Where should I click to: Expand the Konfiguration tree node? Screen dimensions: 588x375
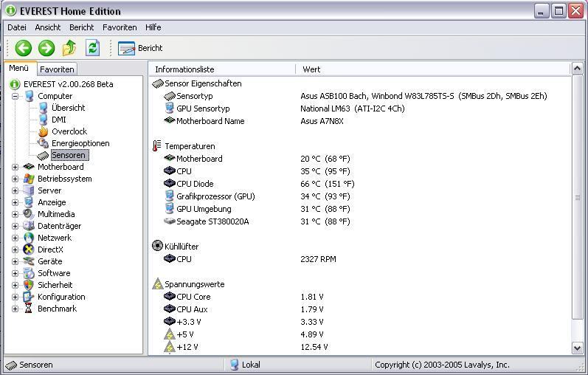pos(15,297)
